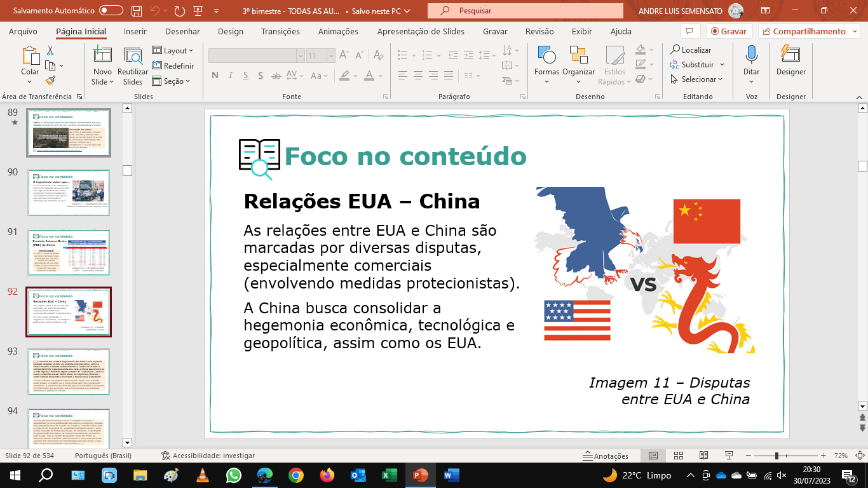Click the Cut scissors icon

pos(50,51)
